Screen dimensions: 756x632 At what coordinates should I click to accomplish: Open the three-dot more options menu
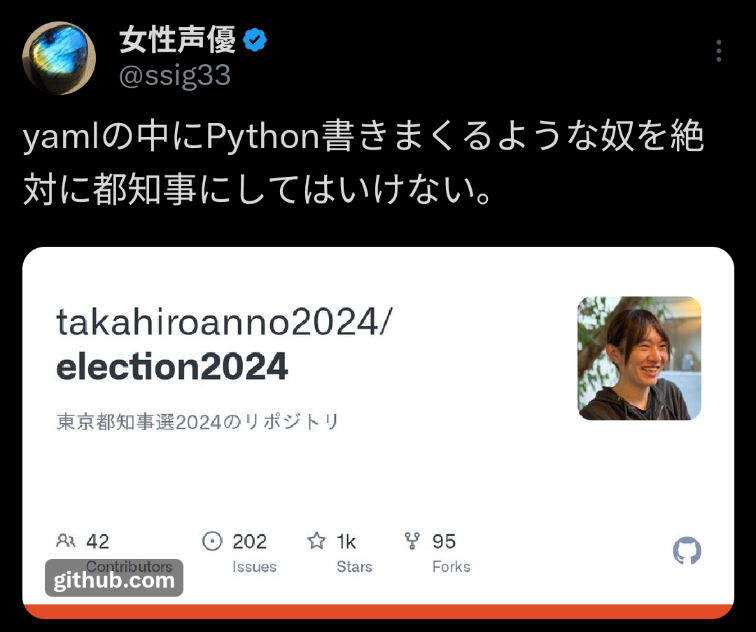pos(718,51)
